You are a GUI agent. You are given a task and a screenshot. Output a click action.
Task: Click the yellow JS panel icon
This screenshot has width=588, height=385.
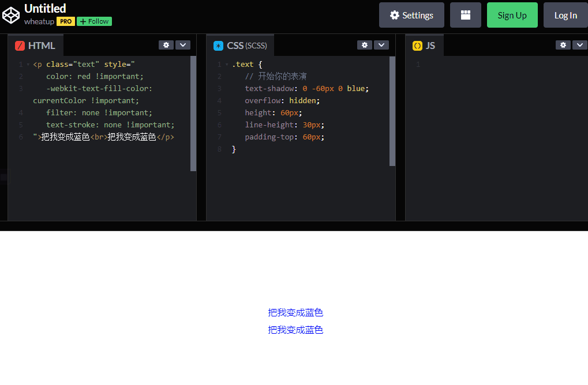click(417, 46)
